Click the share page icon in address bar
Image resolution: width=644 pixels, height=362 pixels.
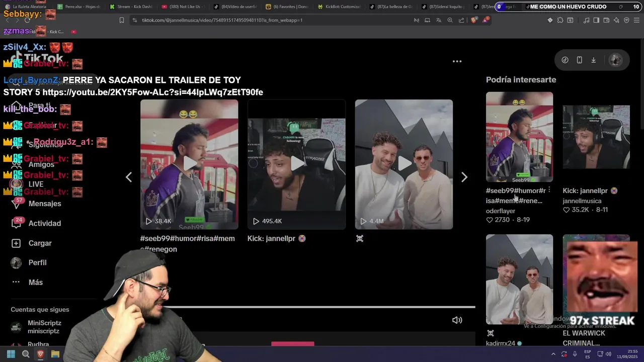pos(461,20)
